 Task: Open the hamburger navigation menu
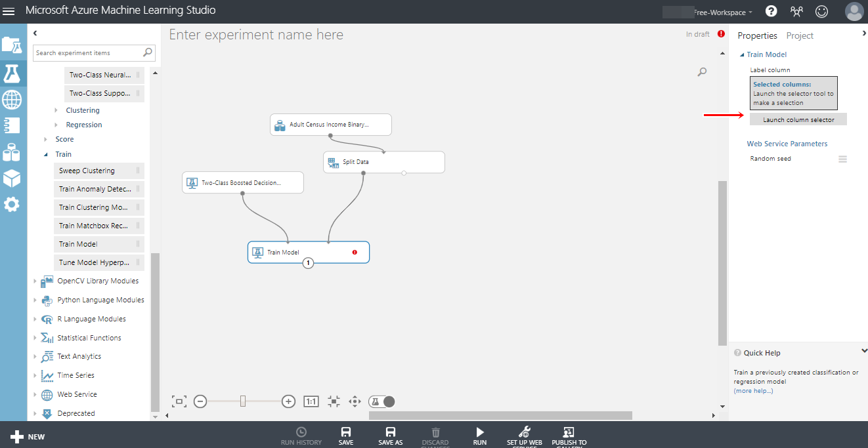9,12
